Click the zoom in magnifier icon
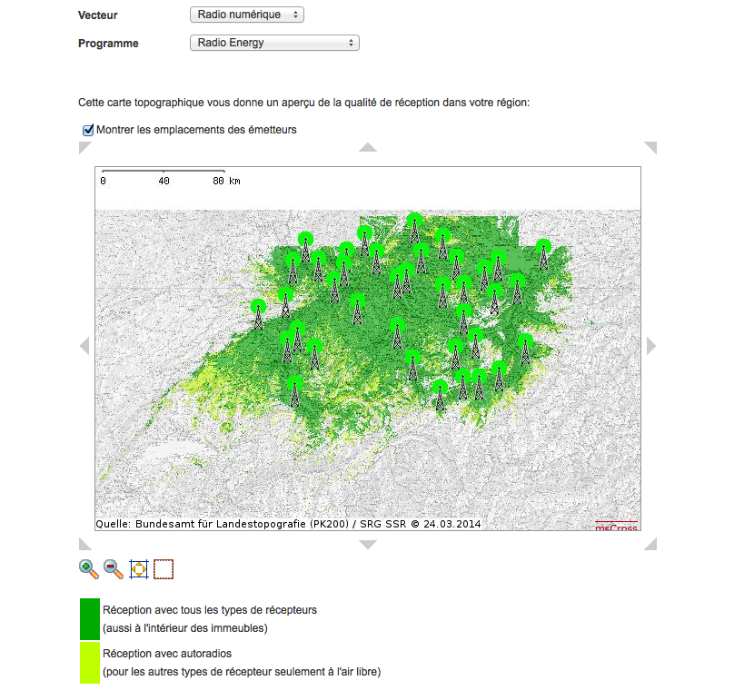Screen dimensions: 754x700 click(x=88, y=569)
